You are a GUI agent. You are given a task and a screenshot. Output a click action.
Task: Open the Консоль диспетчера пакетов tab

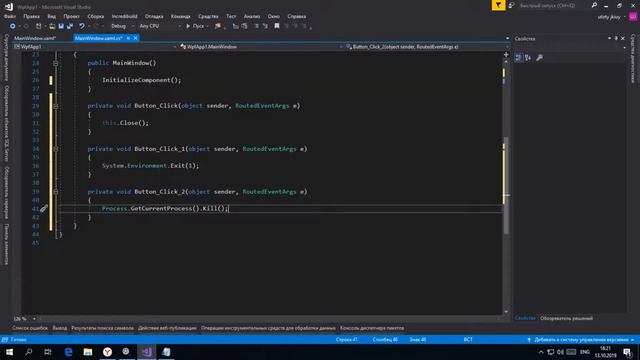[372, 328]
